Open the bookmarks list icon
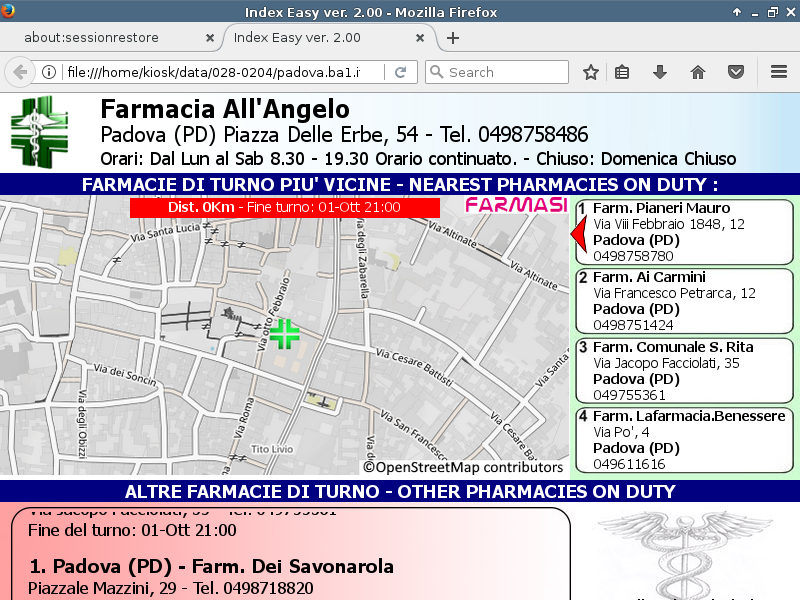Viewport: 800px width, 600px height. [622, 72]
